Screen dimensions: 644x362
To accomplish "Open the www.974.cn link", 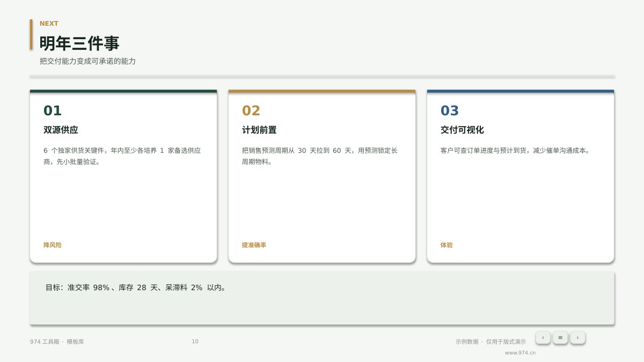I will (x=520, y=353).
